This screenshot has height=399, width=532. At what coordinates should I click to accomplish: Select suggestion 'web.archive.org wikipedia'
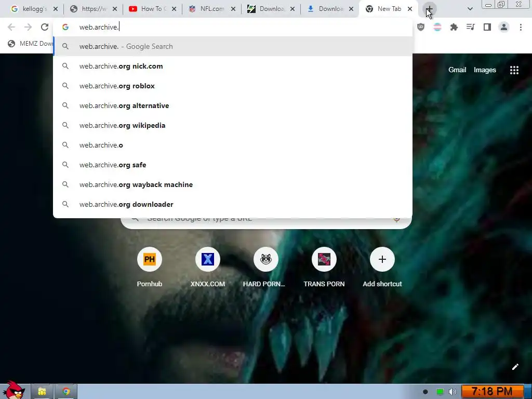point(233,125)
